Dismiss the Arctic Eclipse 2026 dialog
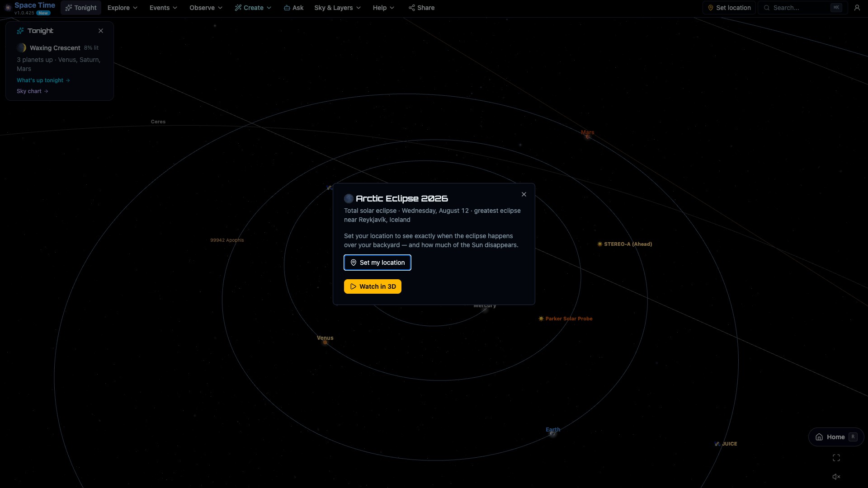This screenshot has width=868, height=488. pyautogui.click(x=524, y=194)
